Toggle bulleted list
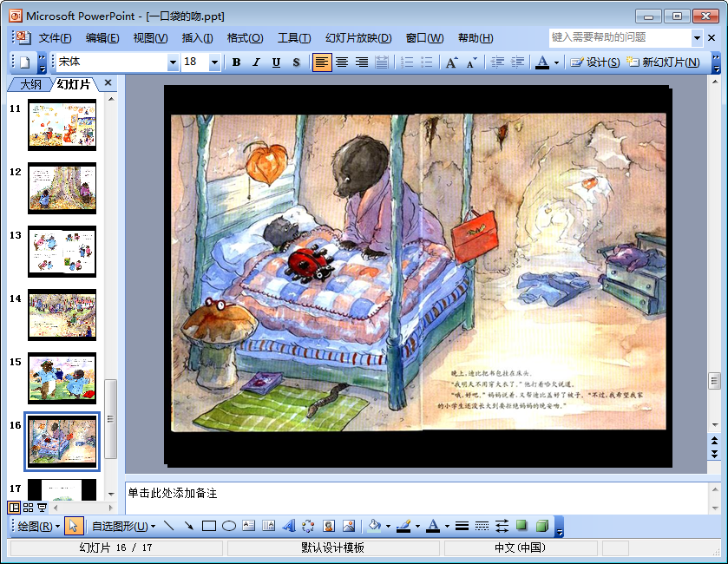This screenshot has height=564, width=728. 426,62
